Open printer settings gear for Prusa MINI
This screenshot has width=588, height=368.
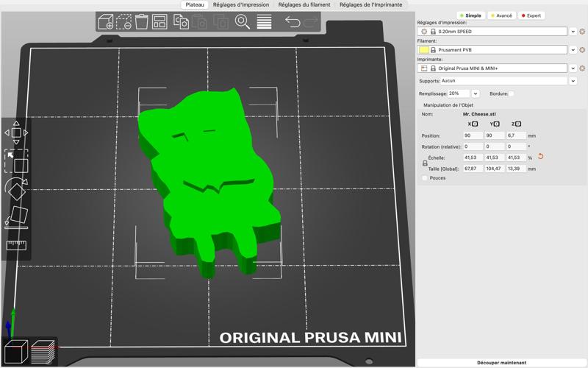(582, 68)
